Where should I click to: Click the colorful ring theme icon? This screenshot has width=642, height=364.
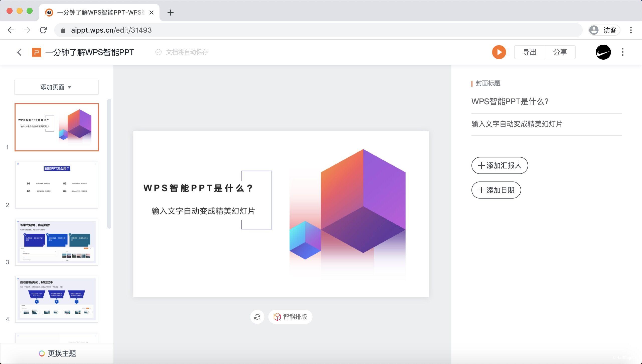coord(42,353)
